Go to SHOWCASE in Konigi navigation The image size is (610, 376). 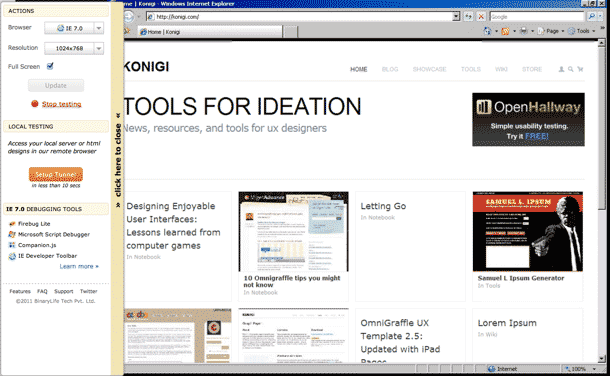coord(429,69)
